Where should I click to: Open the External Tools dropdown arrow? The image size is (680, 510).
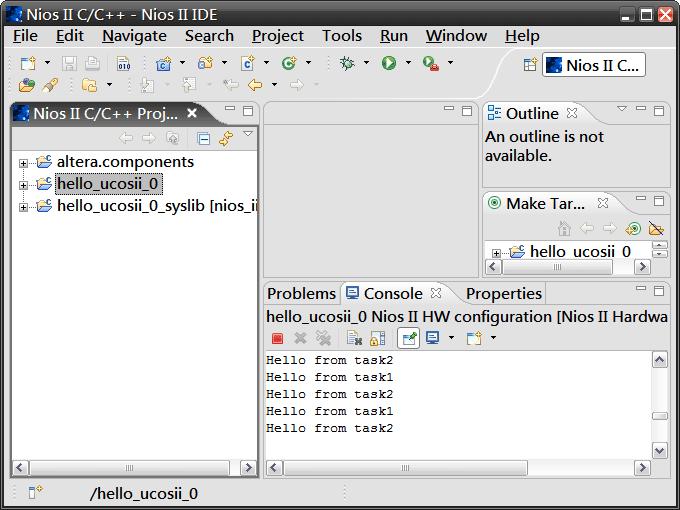450,63
